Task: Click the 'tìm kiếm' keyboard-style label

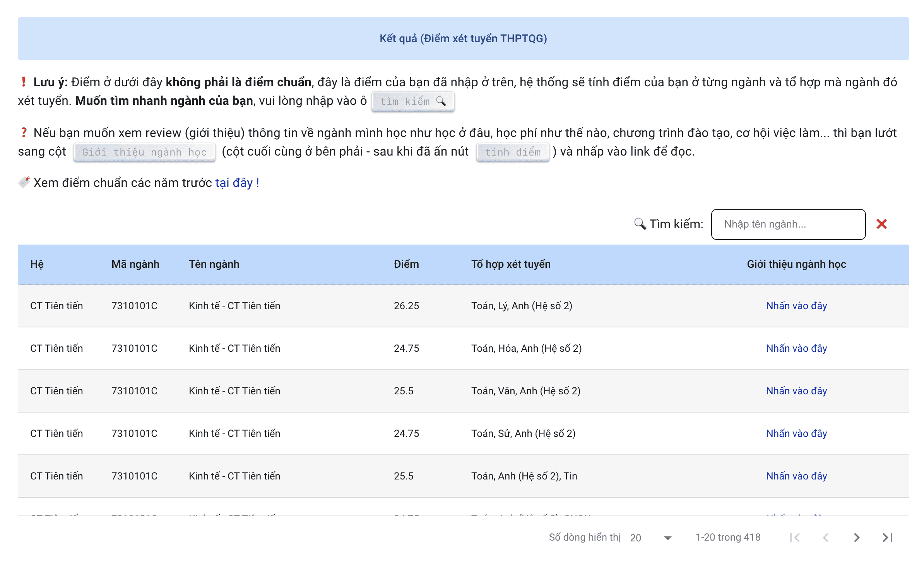Action: click(413, 101)
